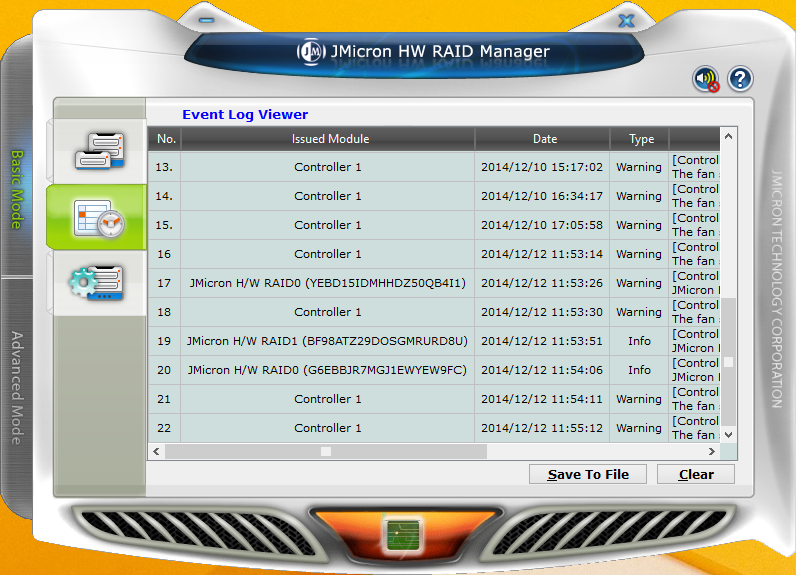The height and width of the screenshot is (575, 796).
Task: Click the vertical scrollbar down arrow
Action: (x=728, y=435)
